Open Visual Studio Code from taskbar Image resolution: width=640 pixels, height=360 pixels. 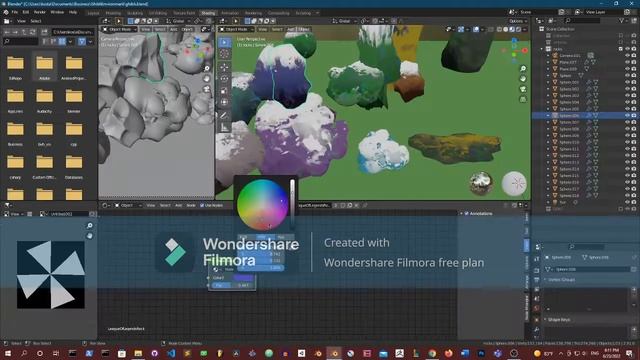pos(171,353)
